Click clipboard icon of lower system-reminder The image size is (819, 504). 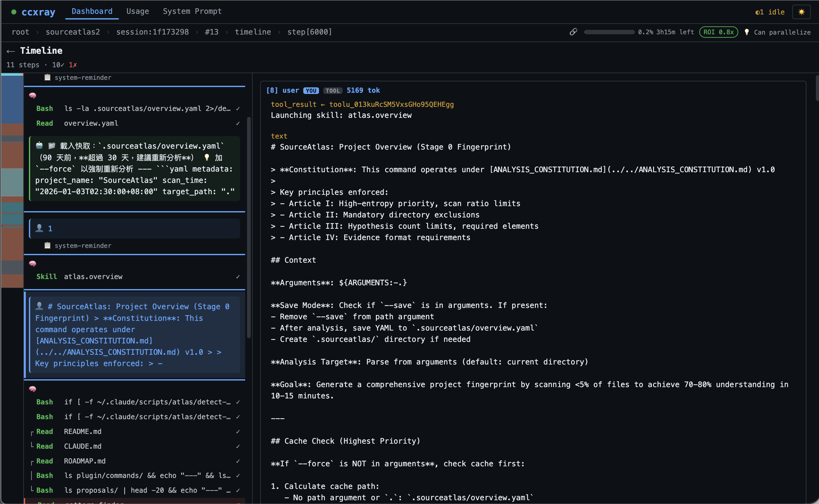point(48,246)
